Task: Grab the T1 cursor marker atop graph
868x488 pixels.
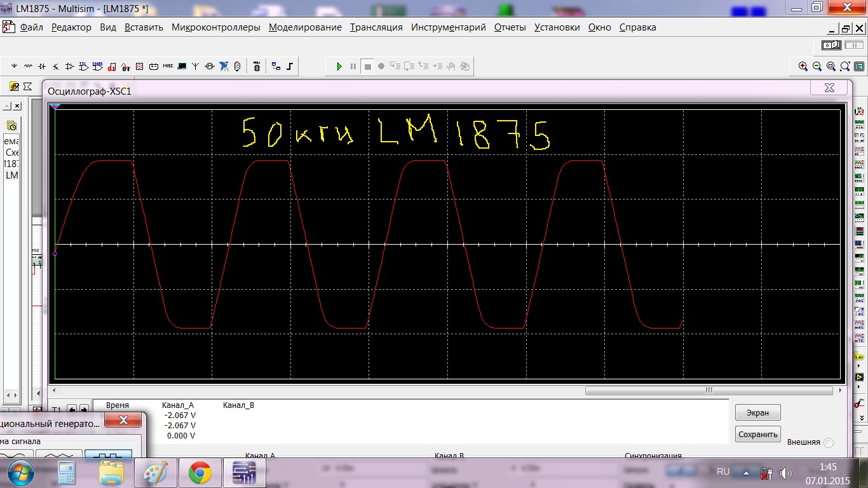Action: click(x=55, y=106)
